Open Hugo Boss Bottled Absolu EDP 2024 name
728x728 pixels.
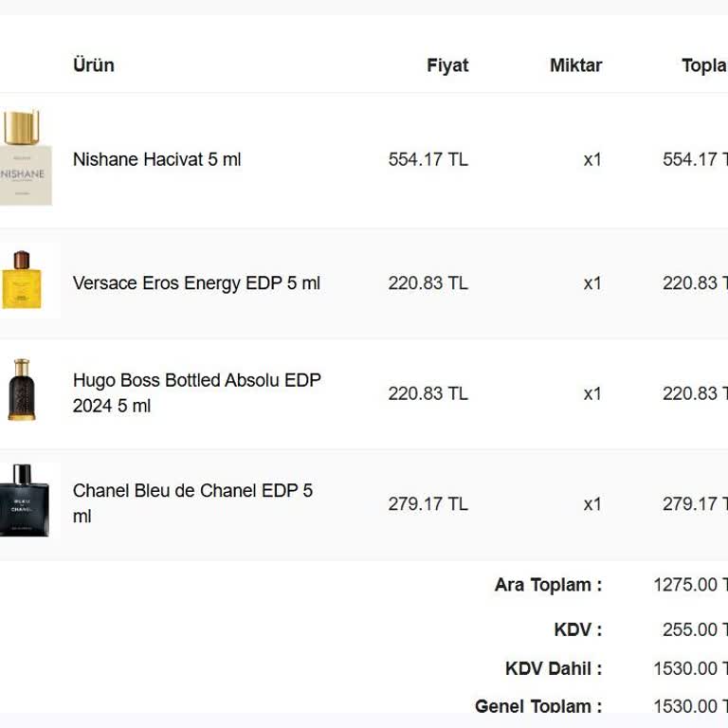pos(196,392)
